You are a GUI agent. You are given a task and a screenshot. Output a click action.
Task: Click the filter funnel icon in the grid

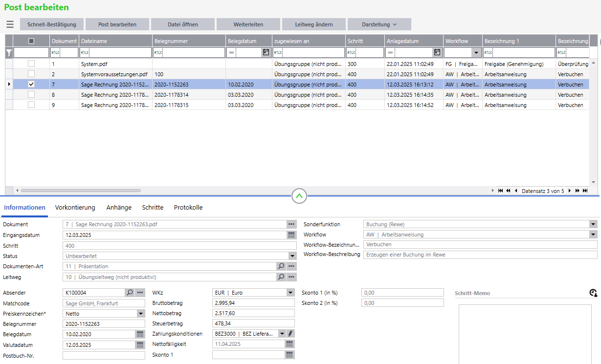click(x=9, y=52)
